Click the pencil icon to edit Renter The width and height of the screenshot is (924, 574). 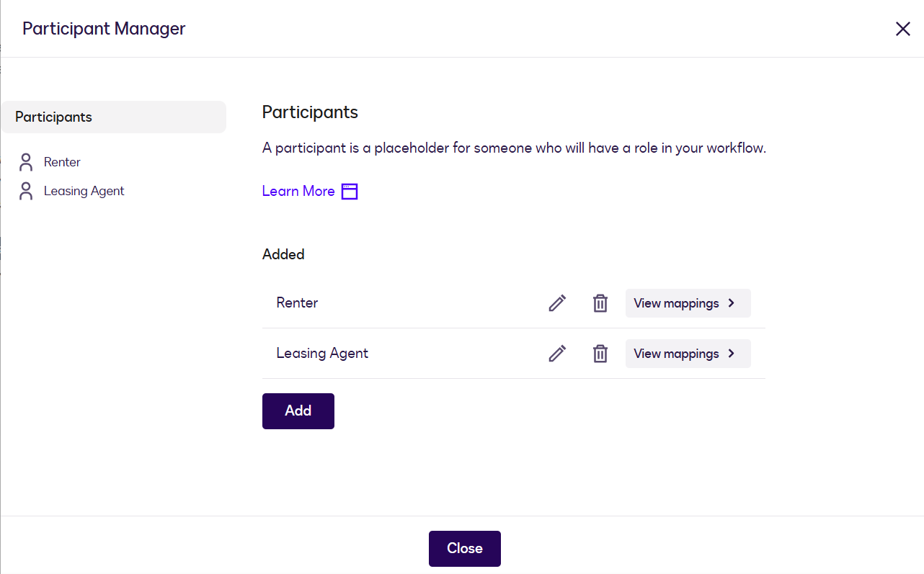point(556,302)
